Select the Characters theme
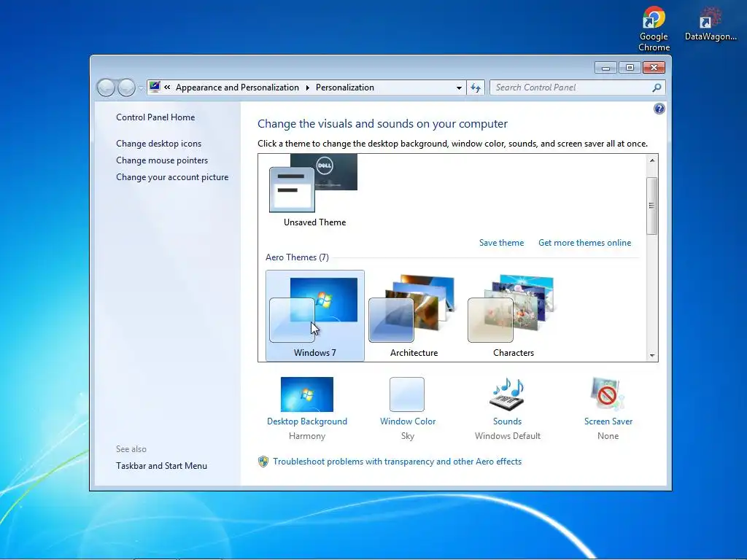The width and height of the screenshot is (747, 560). tap(513, 315)
